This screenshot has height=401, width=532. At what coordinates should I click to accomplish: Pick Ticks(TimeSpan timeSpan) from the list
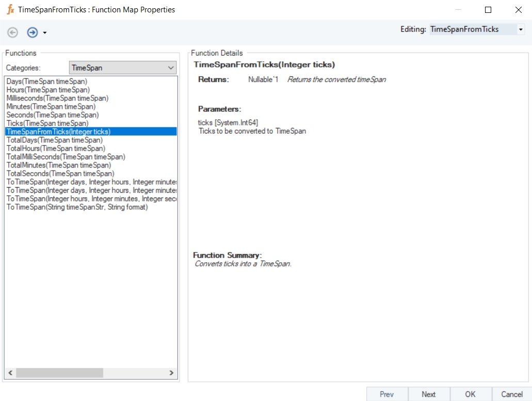(47, 123)
